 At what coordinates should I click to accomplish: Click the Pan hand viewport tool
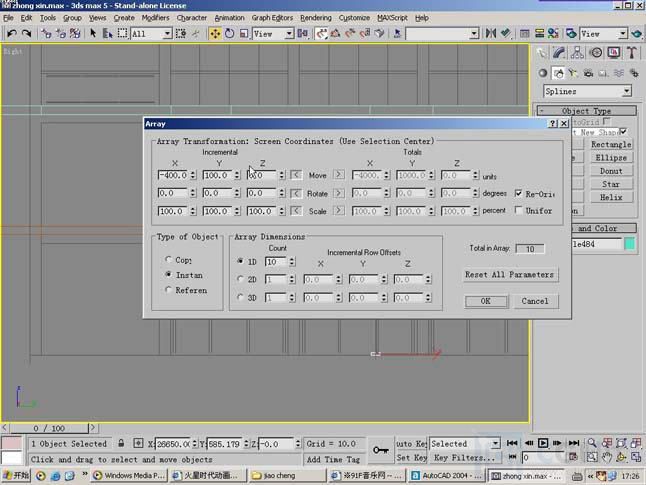click(x=606, y=457)
